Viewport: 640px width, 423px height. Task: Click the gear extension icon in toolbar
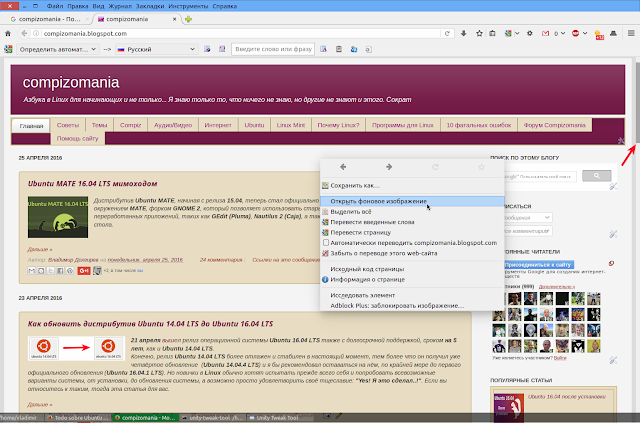tap(530, 33)
